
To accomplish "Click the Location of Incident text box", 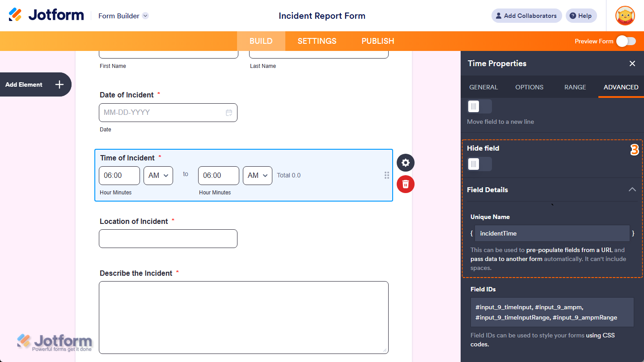I will [x=168, y=239].
